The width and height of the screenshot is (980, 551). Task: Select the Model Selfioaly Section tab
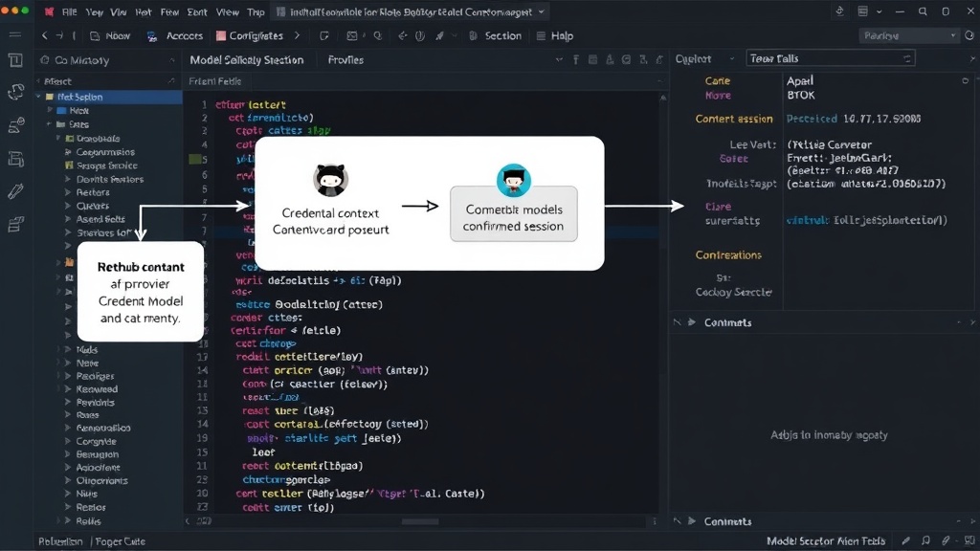246,60
